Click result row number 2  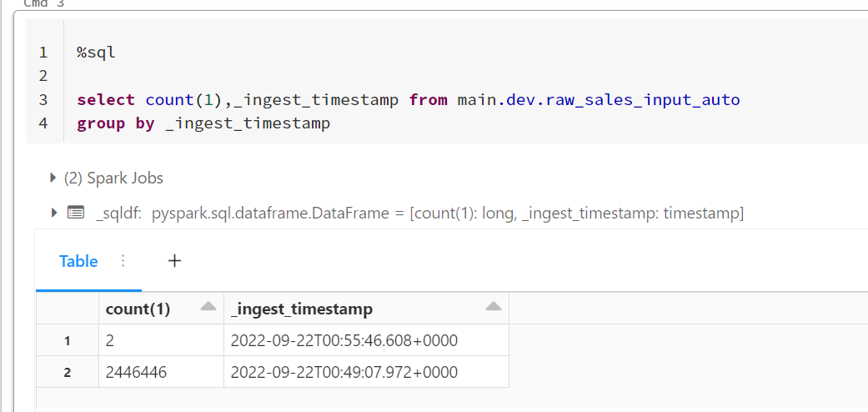pyautogui.click(x=68, y=372)
